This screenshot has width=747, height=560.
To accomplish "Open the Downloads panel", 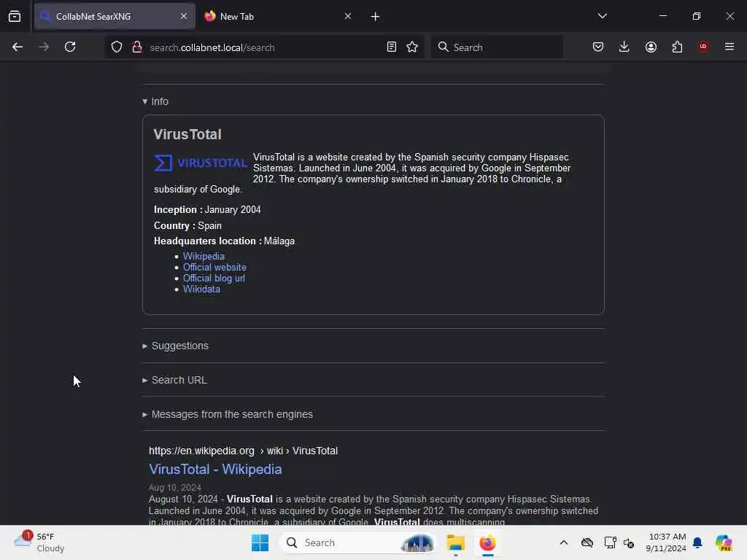I will (624, 47).
